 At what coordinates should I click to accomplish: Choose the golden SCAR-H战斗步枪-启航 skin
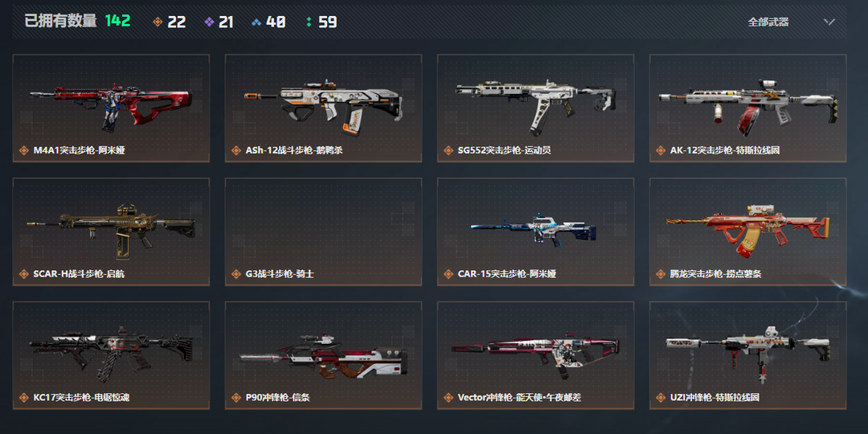111,231
